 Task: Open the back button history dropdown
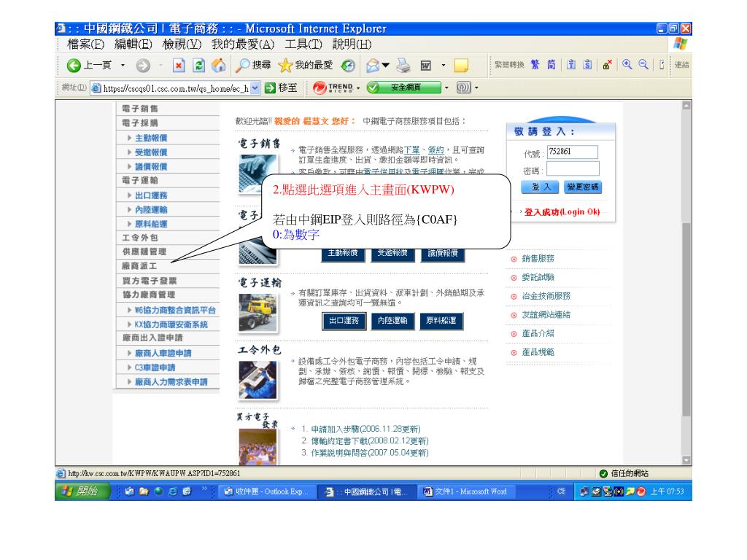(x=123, y=65)
